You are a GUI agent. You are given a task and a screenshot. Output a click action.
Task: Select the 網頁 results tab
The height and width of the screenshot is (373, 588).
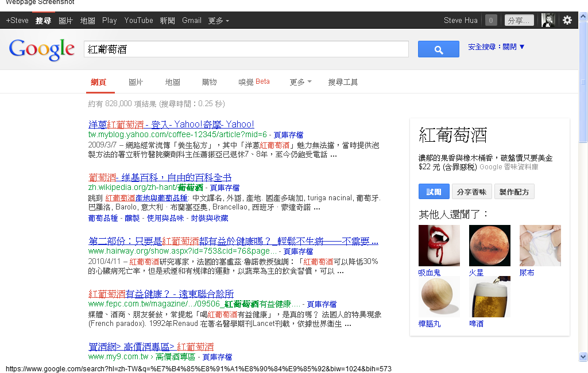pyautogui.click(x=99, y=82)
